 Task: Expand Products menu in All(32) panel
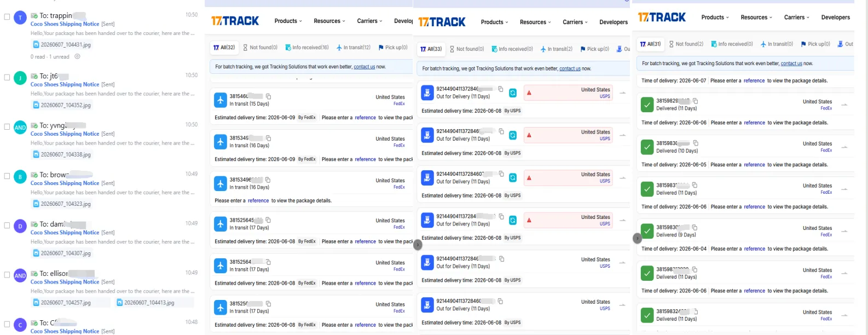[x=288, y=21]
